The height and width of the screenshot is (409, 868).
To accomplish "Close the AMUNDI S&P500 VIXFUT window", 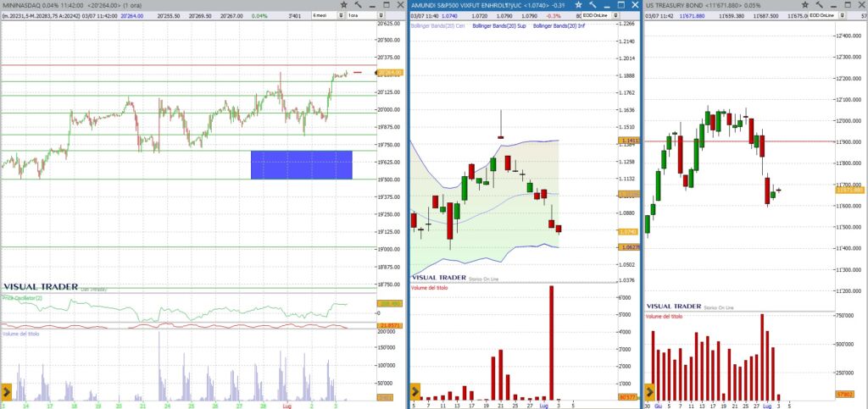I will (x=635, y=5).
